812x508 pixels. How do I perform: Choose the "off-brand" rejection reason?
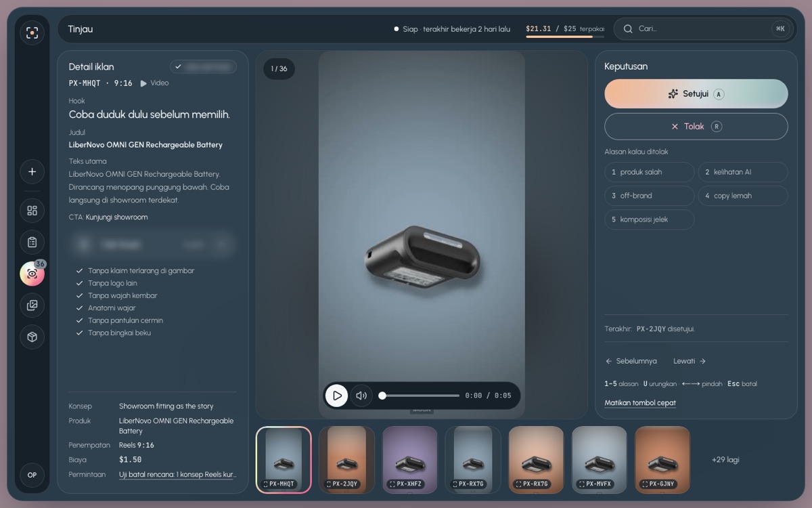coord(649,196)
